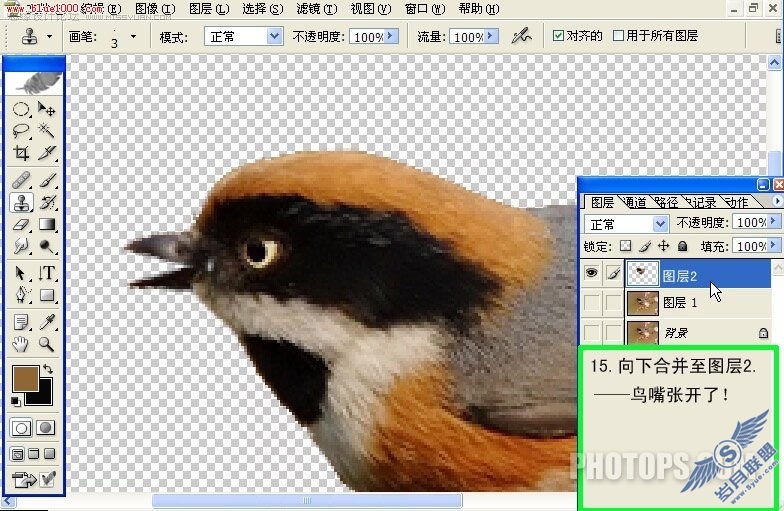Show 图层 1 visibility box
Screen dimensions: 784x511
tap(592, 302)
